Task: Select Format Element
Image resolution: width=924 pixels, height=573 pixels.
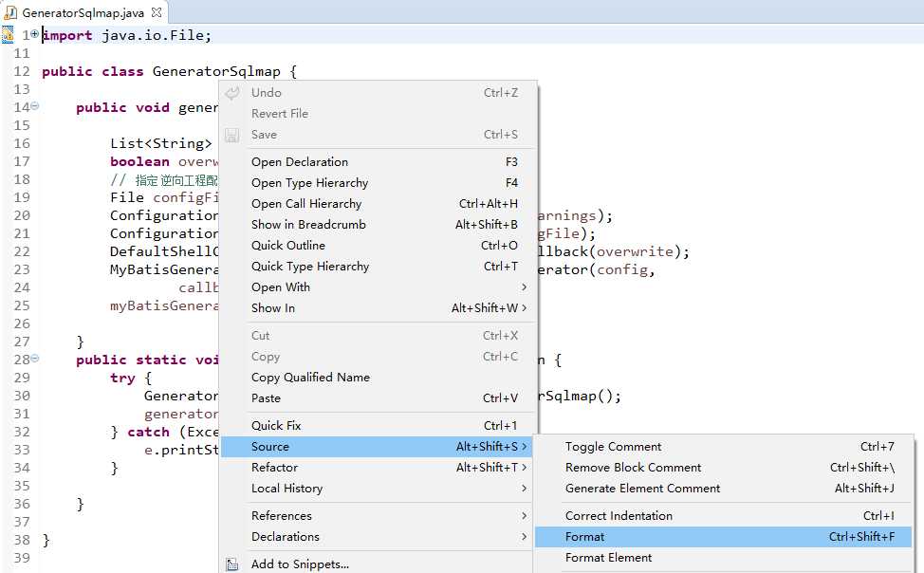Action: pos(724,558)
